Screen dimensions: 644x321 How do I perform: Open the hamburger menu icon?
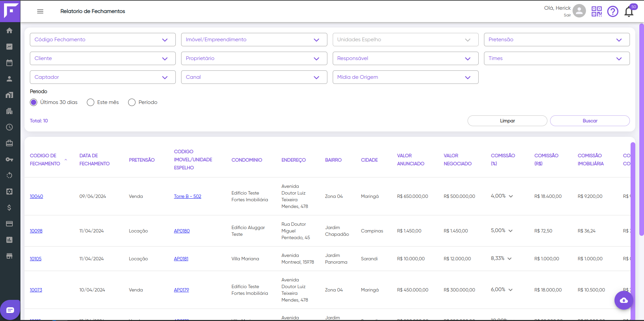[40, 11]
